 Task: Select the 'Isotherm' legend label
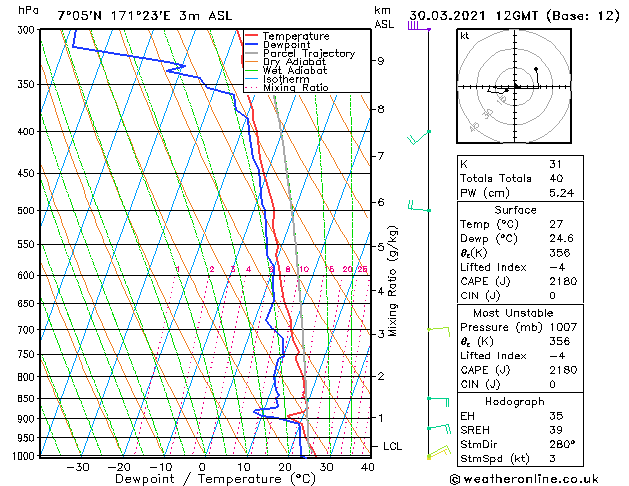286,79
